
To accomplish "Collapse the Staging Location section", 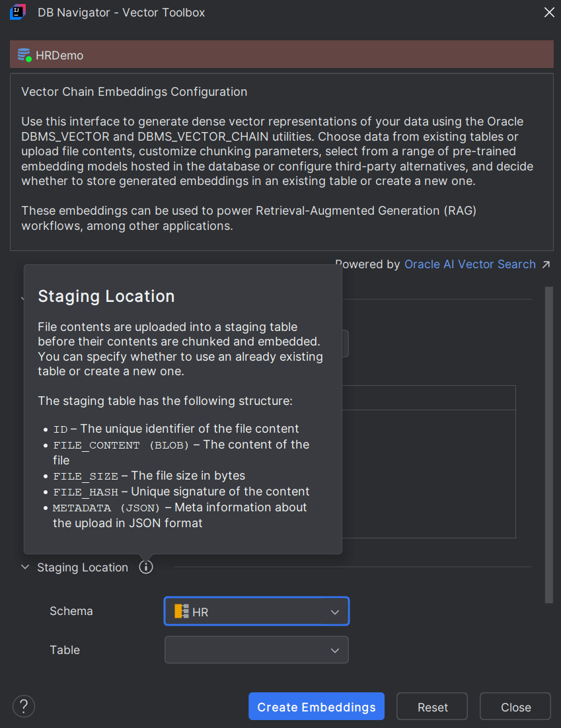I will (x=25, y=567).
